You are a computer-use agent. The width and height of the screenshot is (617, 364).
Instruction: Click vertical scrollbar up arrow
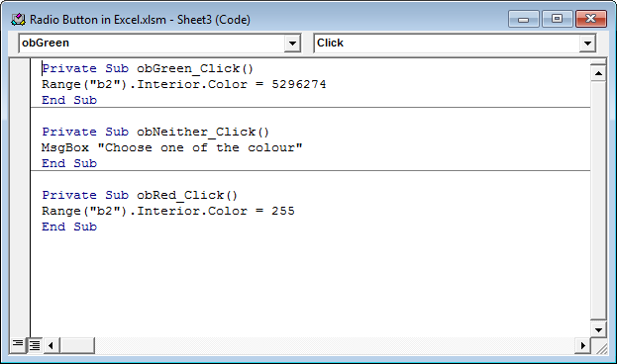pos(598,73)
